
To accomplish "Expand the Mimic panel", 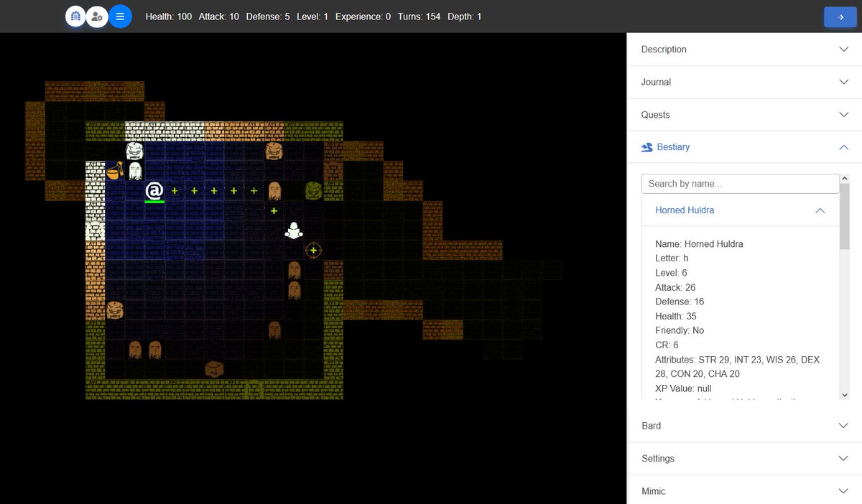I will 744,490.
